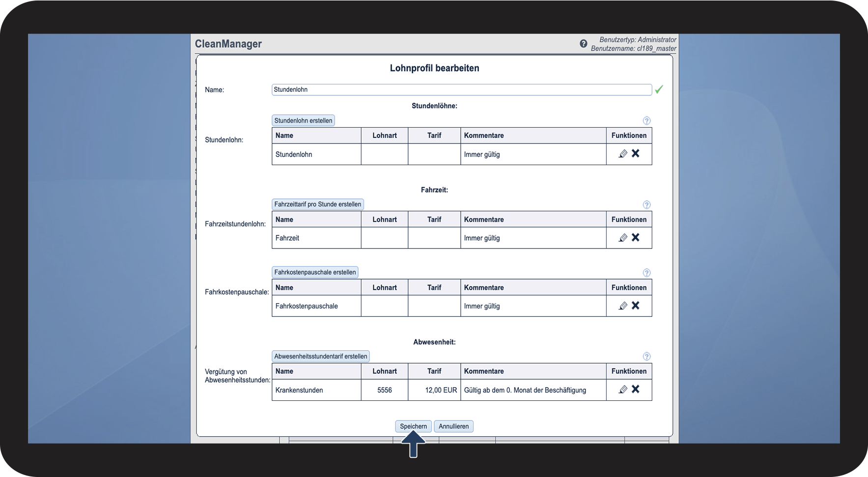
Task: Create a Fahrzeittarif pro Stunde
Action: point(318,204)
